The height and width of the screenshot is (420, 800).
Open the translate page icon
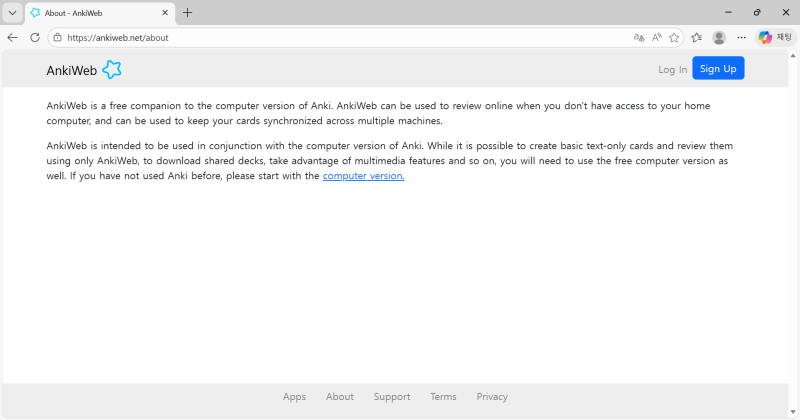[x=639, y=37]
